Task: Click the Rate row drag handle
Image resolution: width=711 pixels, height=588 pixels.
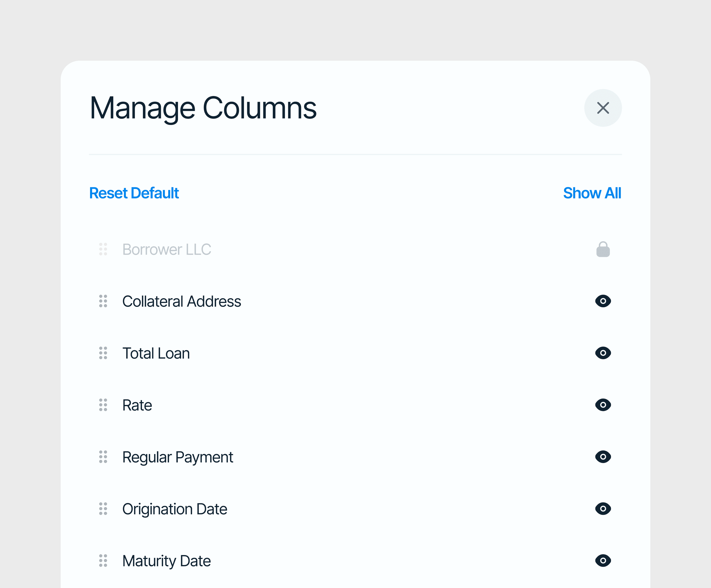Action: click(x=103, y=405)
